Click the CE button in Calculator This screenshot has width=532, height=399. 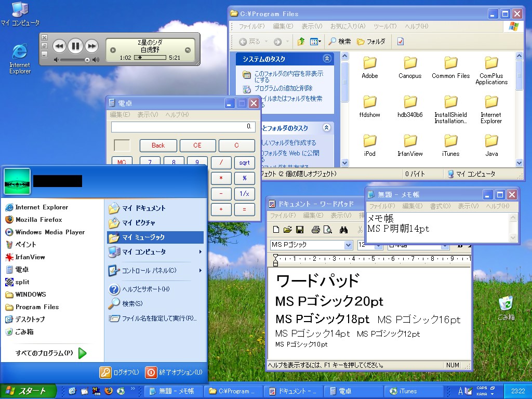pos(197,145)
